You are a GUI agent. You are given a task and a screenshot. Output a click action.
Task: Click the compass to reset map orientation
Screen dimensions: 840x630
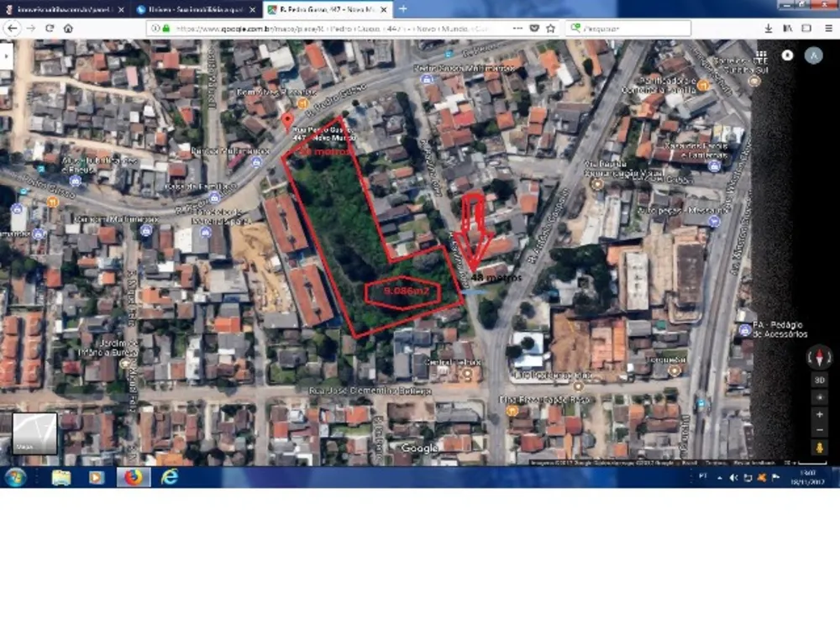point(819,357)
